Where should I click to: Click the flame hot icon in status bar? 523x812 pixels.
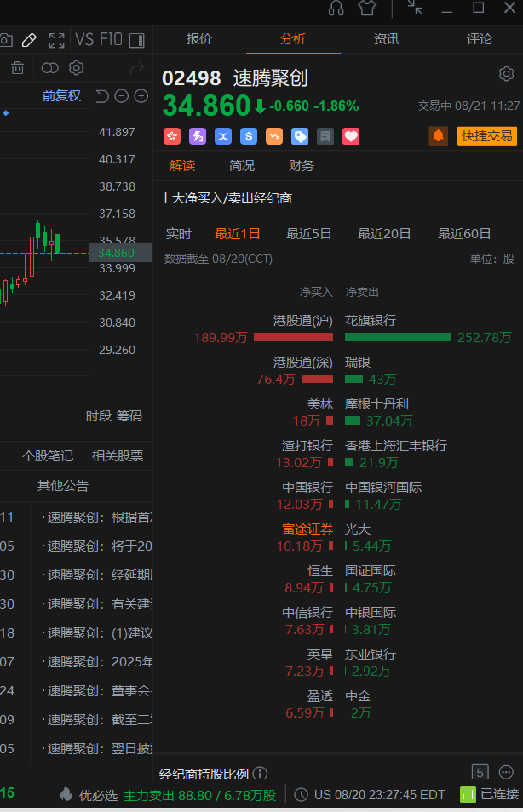pyautogui.click(x=66, y=794)
